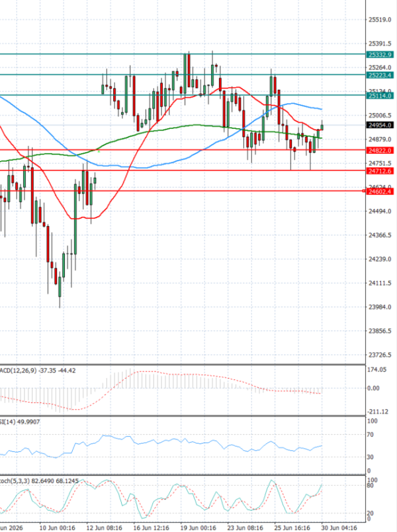Click the 23984.0 price axis value
This screenshot has height=532, width=397.
tap(380, 307)
